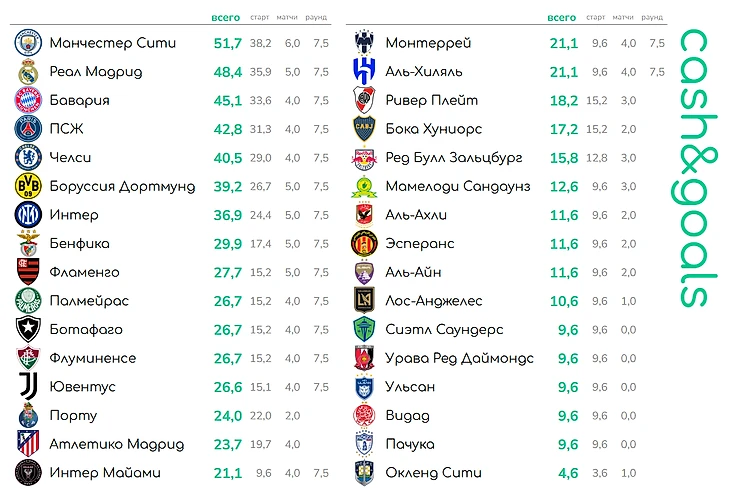This screenshot has width=730, height=491.
Task: Click the River Plate crest
Action: (364, 100)
